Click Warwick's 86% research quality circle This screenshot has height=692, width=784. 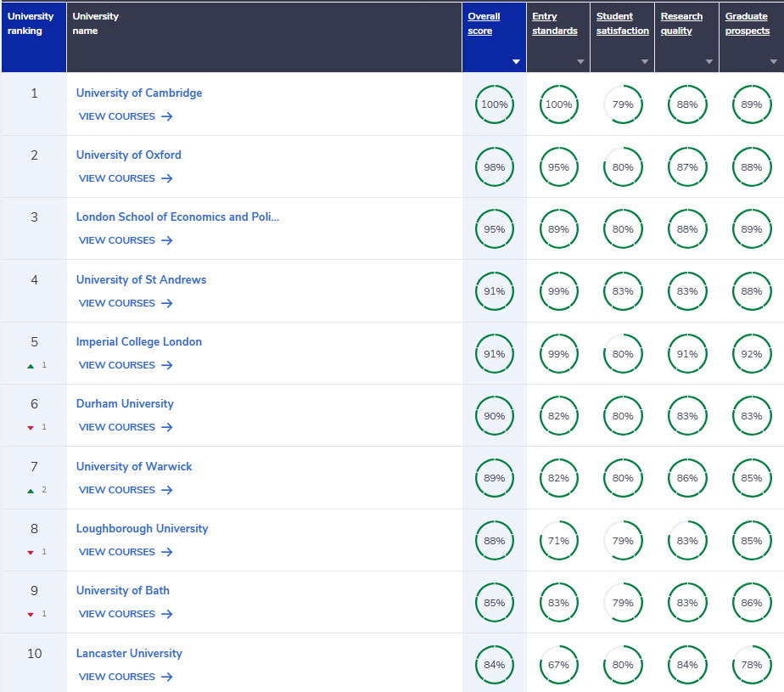tap(687, 478)
